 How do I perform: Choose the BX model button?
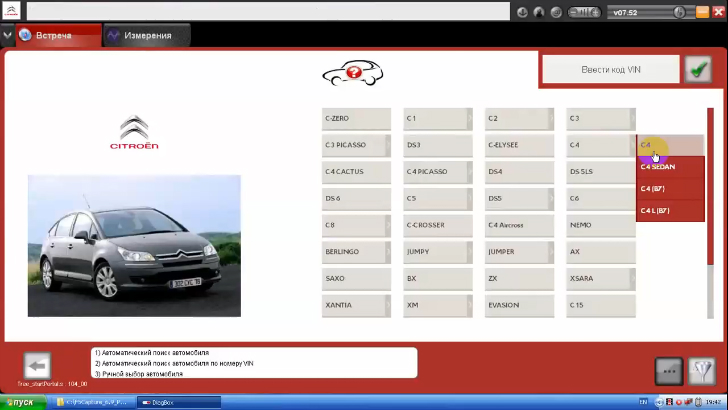tap(438, 279)
